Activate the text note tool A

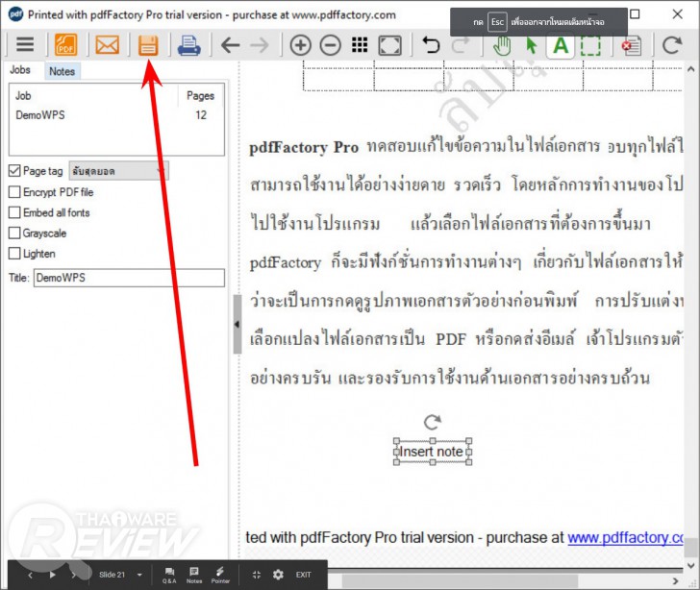click(x=561, y=45)
